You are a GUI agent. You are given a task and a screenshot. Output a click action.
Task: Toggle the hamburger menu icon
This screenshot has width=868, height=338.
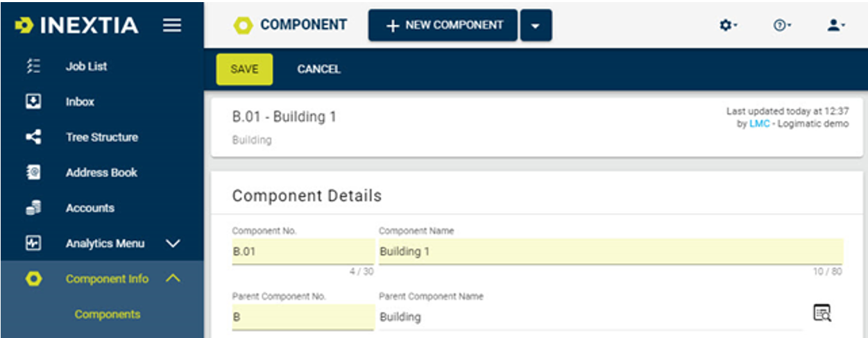172,26
